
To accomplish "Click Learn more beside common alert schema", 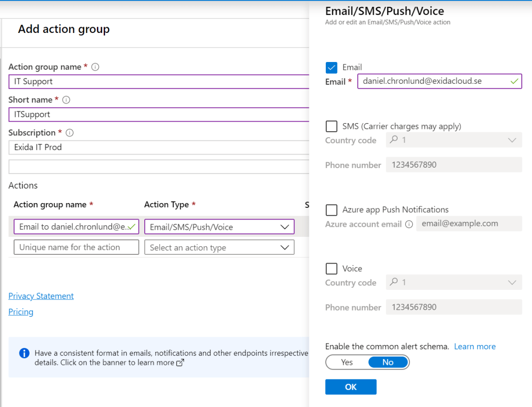I will tap(474, 346).
